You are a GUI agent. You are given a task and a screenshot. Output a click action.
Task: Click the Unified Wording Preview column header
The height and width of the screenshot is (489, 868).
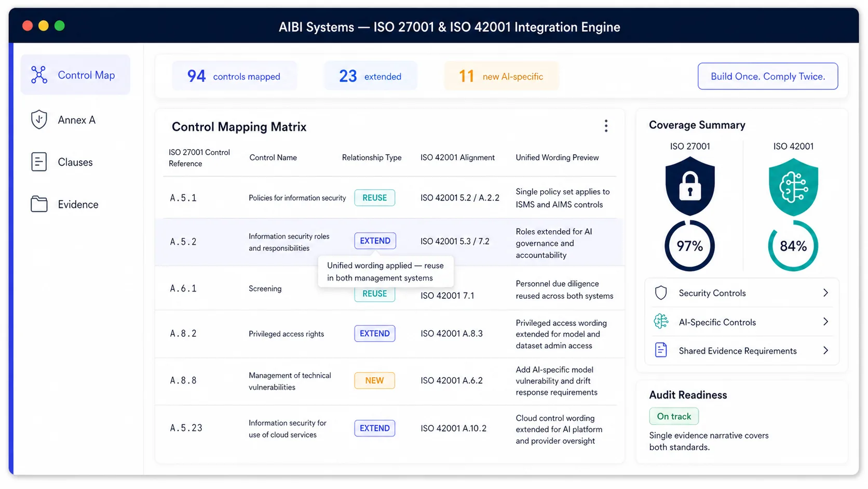coord(557,157)
